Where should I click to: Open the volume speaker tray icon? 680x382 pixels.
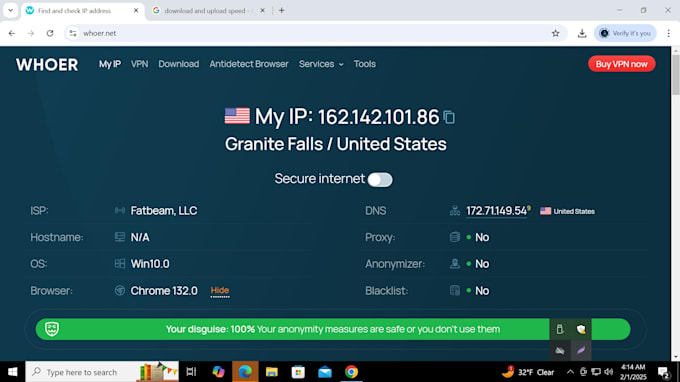coord(608,372)
